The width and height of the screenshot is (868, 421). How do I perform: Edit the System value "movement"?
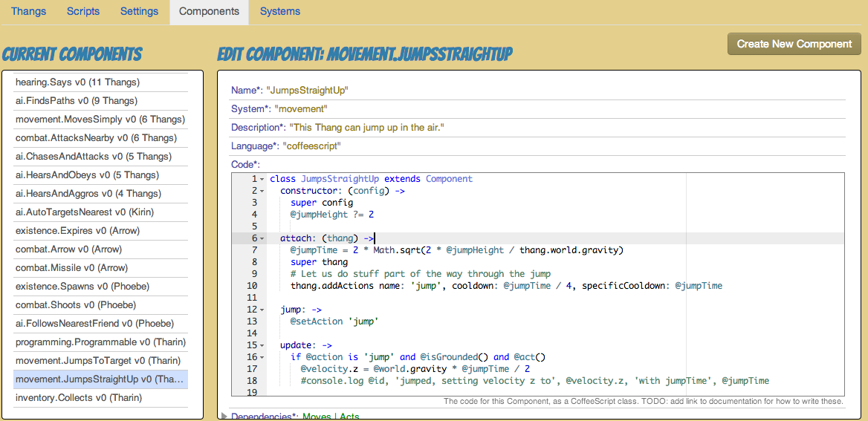click(x=302, y=109)
